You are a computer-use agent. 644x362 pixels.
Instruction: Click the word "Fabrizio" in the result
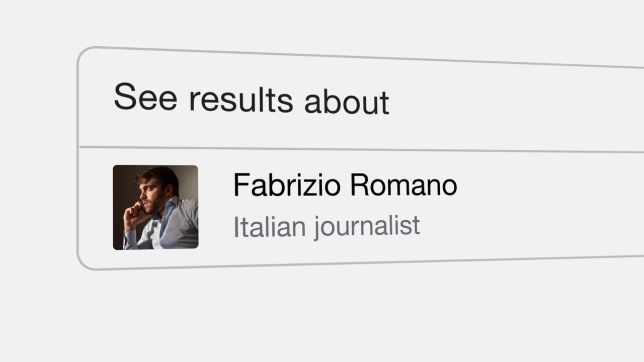[287, 185]
